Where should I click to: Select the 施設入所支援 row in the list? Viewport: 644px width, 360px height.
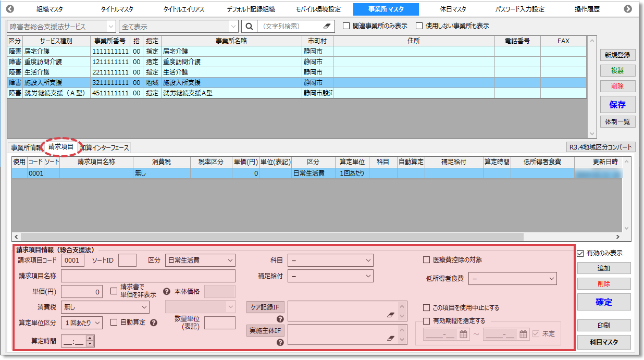[156, 82]
